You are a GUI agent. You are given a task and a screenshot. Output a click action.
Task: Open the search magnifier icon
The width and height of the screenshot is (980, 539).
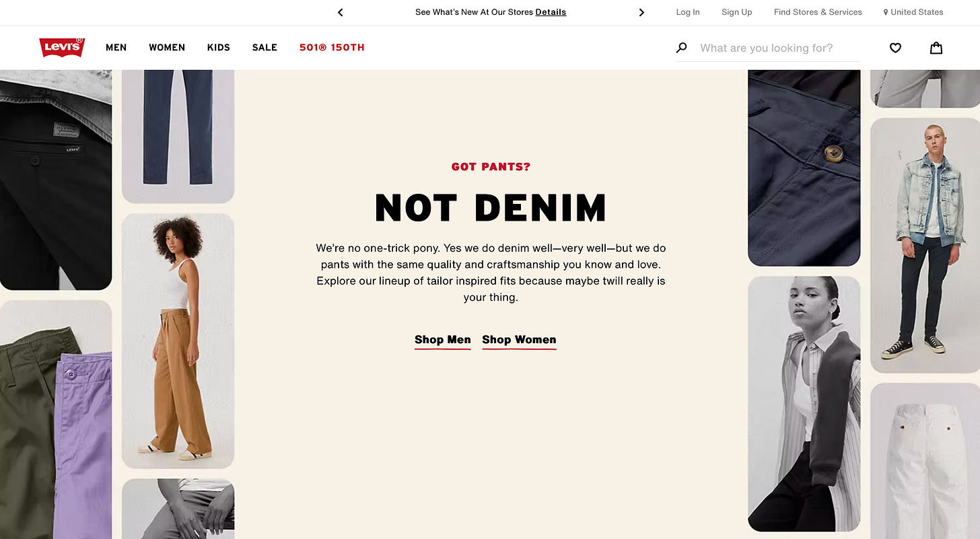tap(681, 47)
